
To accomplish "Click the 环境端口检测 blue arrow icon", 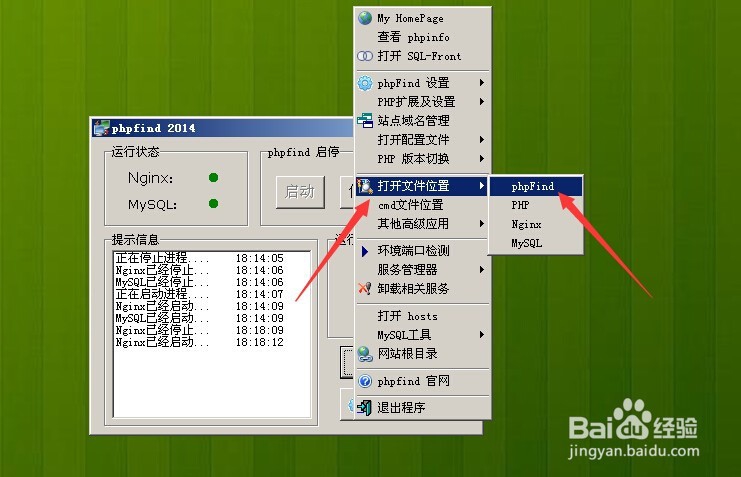I will (365, 251).
